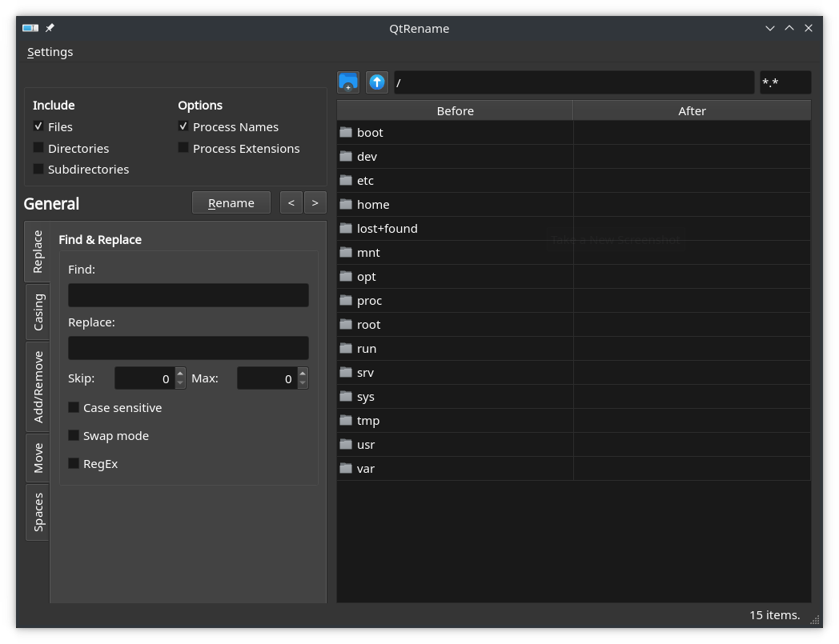Click the pin icon in the title bar
Viewport: 839px width, 644px height.
pyautogui.click(x=49, y=27)
